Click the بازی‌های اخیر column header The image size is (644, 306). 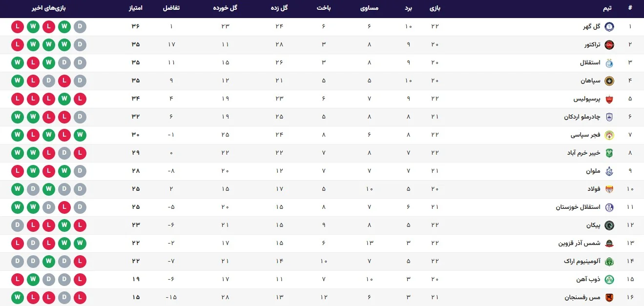pyautogui.click(x=49, y=8)
